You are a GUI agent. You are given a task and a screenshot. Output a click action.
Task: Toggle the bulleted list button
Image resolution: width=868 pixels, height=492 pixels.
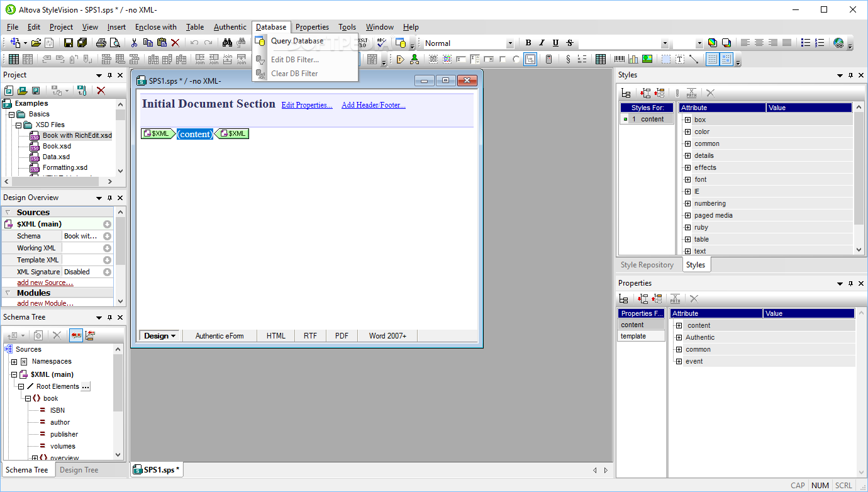click(806, 43)
